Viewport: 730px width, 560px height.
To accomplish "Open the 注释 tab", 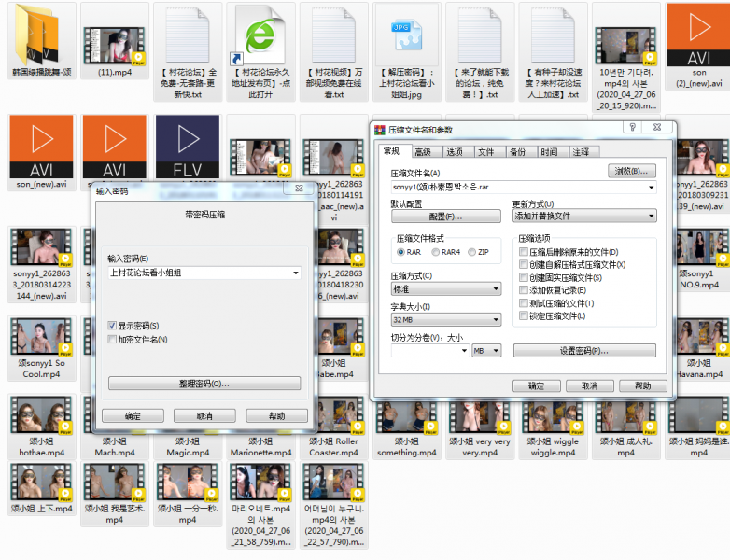I will pos(581,151).
